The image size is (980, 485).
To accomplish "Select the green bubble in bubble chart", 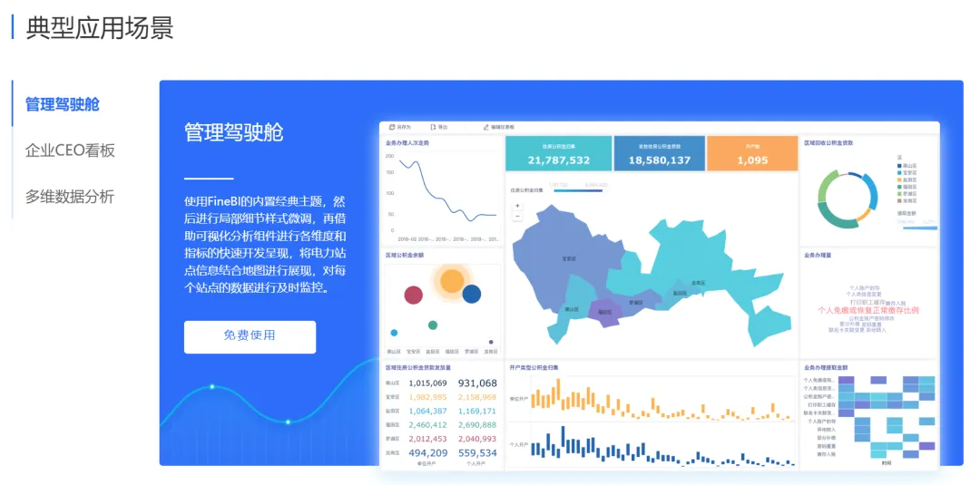I will click(433, 325).
